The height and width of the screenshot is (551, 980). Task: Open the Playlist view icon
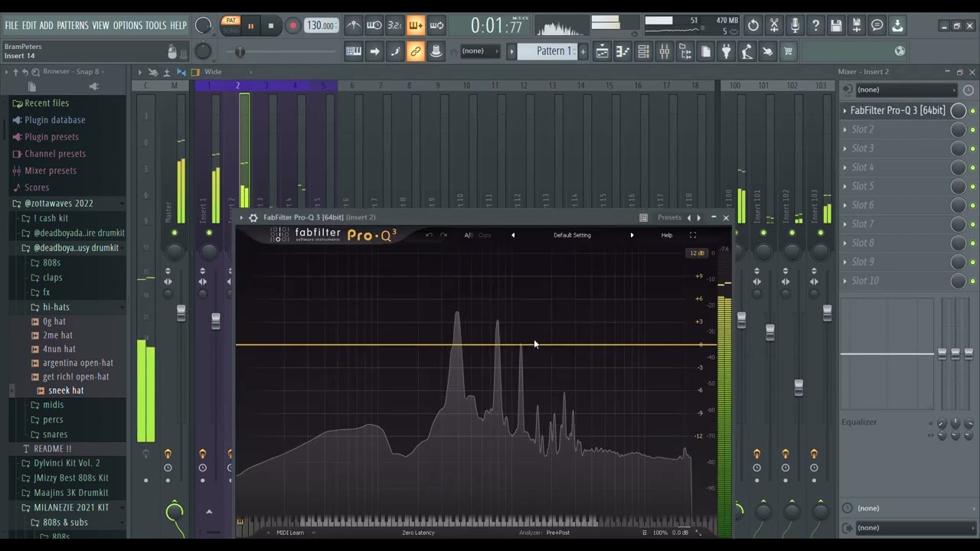point(603,51)
